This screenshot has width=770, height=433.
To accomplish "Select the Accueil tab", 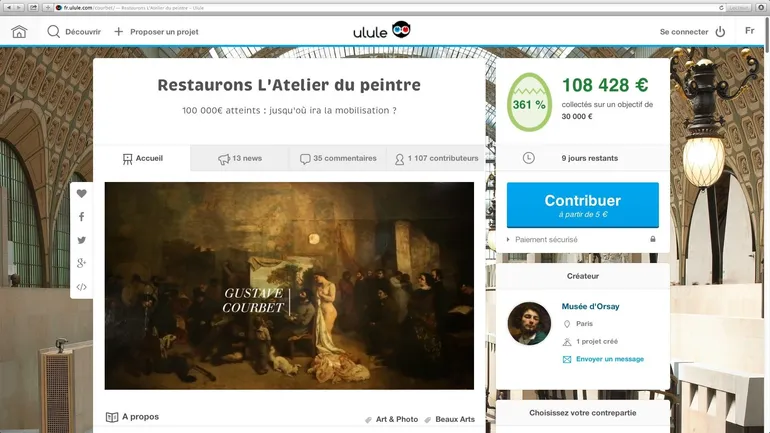I will pos(142,158).
